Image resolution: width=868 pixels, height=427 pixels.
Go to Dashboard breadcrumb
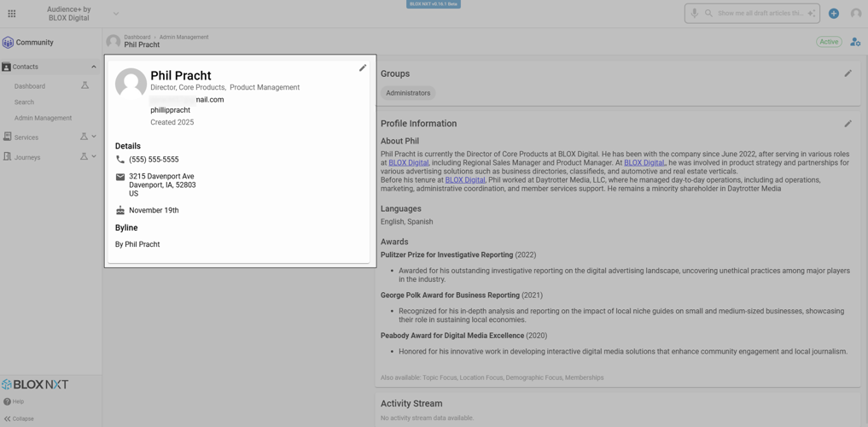click(x=137, y=37)
